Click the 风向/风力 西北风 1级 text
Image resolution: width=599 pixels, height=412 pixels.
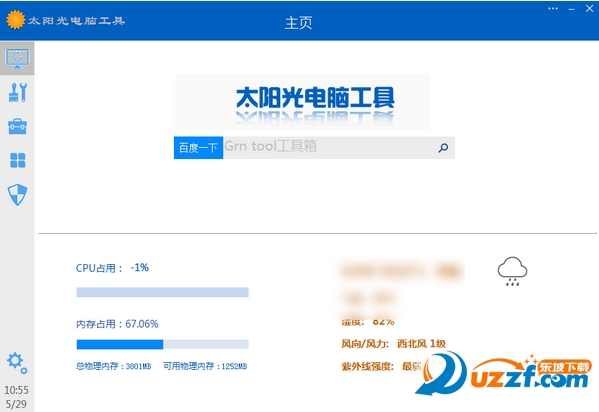[393, 344]
